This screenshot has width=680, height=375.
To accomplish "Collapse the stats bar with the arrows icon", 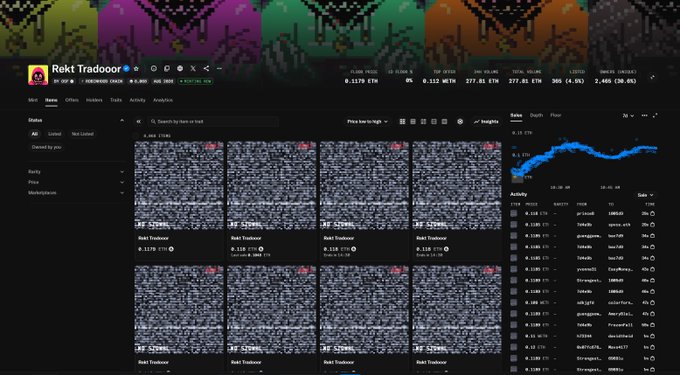I will [653, 77].
